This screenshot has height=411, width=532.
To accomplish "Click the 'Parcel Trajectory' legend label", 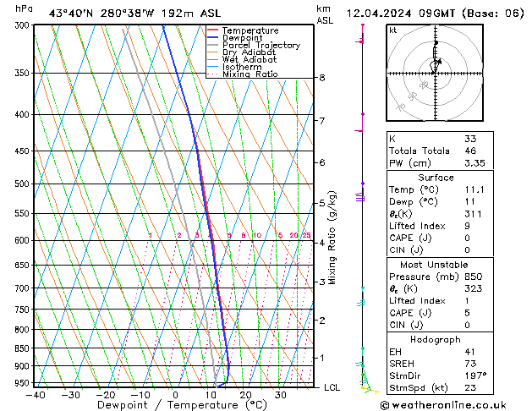I will pyautogui.click(x=261, y=45).
